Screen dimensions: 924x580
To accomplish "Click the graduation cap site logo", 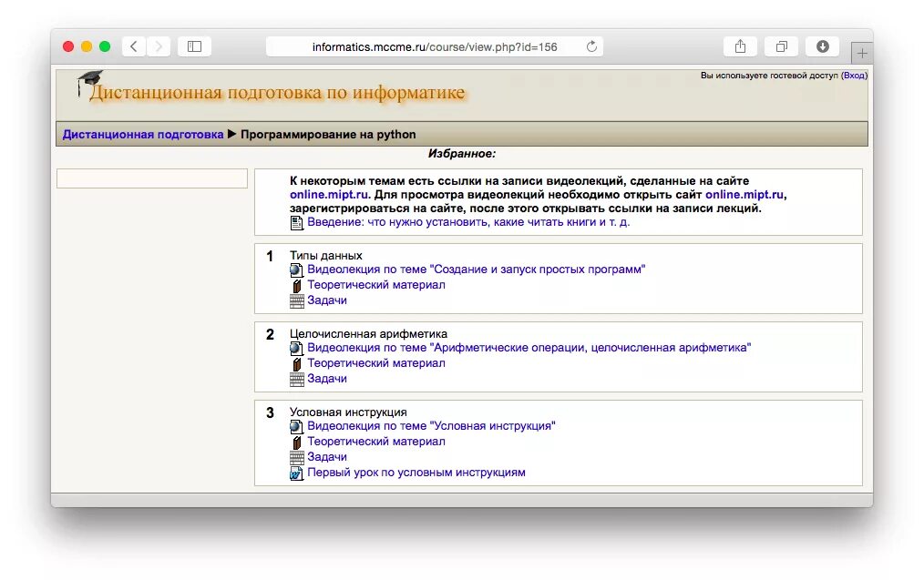I will 89,83.
